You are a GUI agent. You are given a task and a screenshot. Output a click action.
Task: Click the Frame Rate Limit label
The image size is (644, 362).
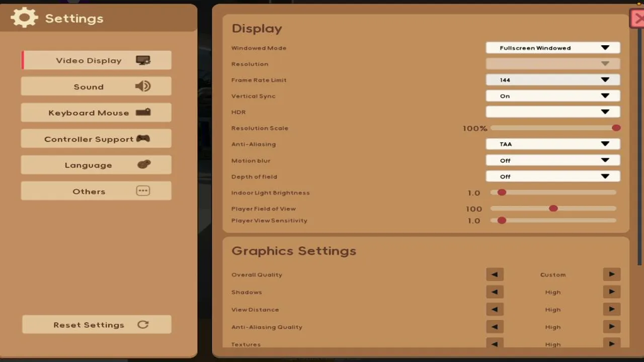tap(259, 80)
